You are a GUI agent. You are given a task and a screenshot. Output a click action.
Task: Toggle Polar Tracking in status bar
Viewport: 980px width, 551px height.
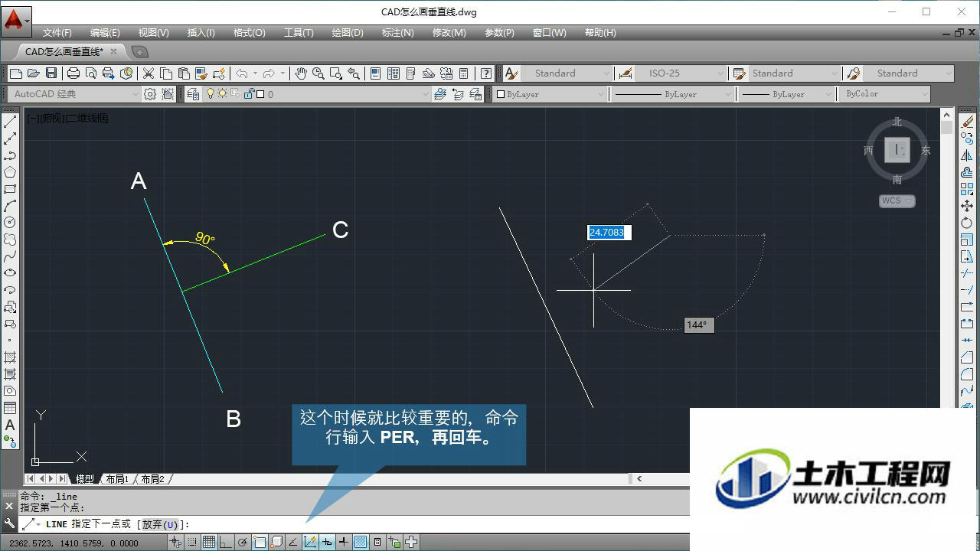243,543
